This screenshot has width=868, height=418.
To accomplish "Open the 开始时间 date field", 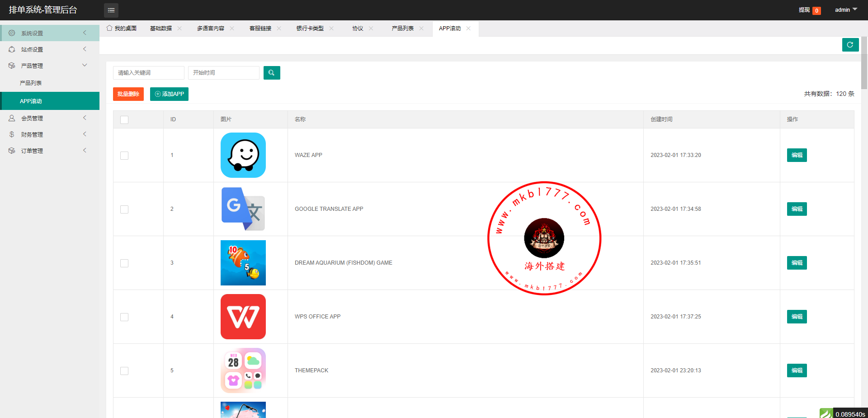I will (224, 73).
